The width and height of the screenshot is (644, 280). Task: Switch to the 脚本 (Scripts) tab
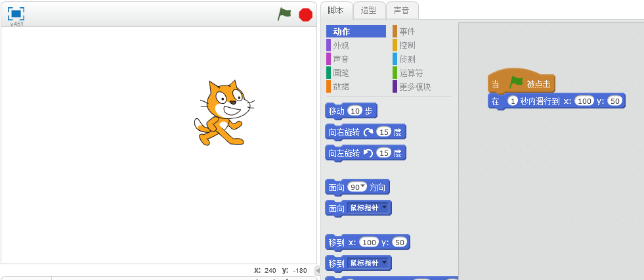336,11
